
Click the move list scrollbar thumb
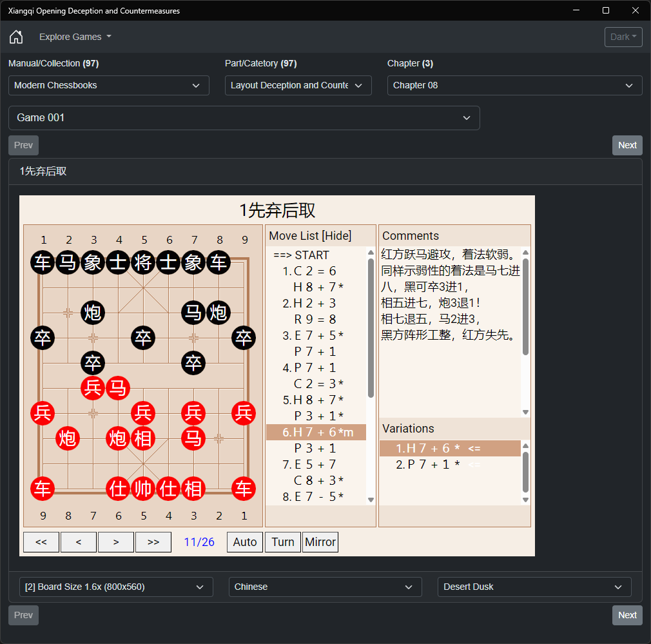[371, 328]
